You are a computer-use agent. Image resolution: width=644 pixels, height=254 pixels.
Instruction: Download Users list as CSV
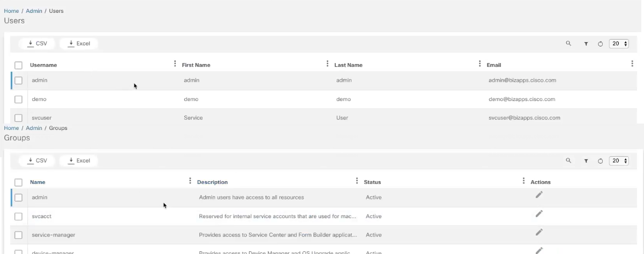(38, 43)
